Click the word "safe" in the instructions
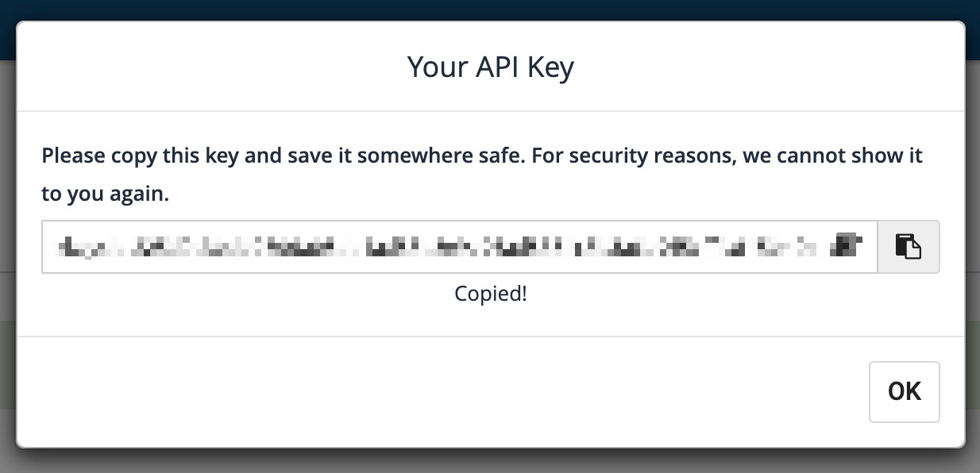This screenshot has height=473, width=980. [x=498, y=155]
